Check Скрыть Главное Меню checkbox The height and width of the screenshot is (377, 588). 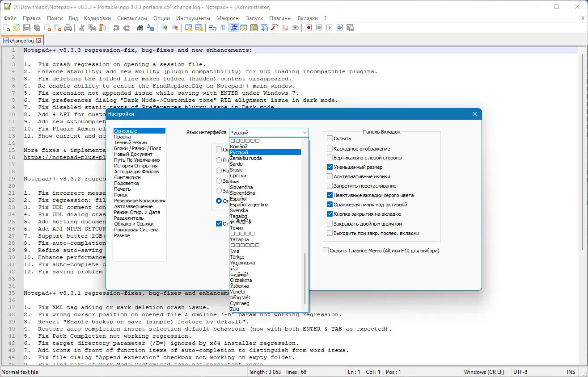[326, 251]
